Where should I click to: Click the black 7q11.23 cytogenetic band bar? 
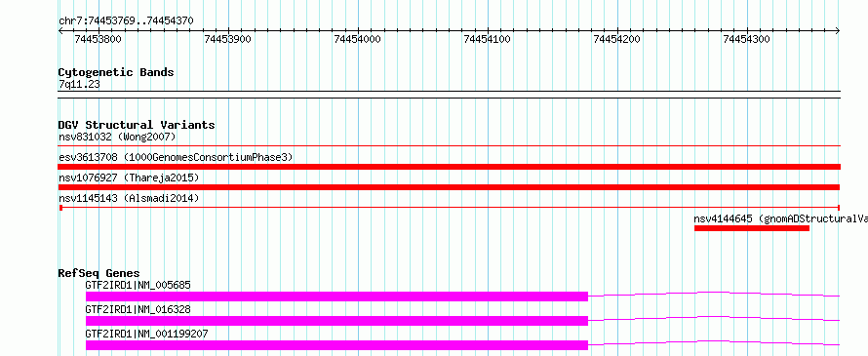coord(449,95)
